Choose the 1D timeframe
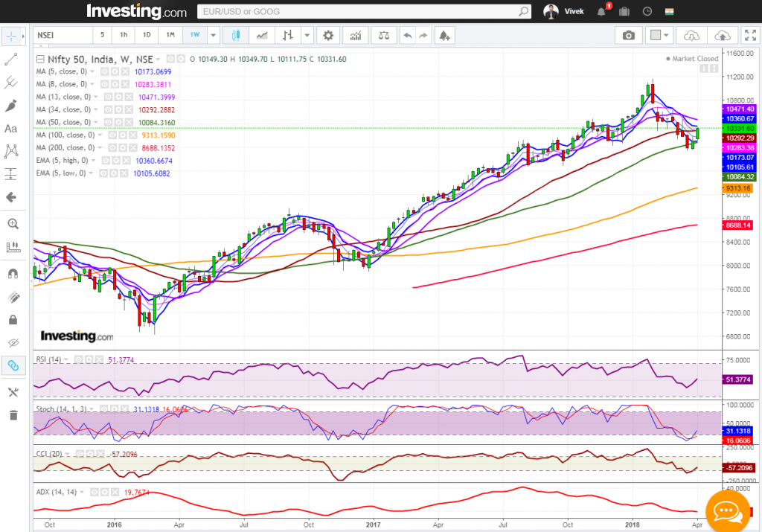The image size is (762, 532). click(147, 35)
